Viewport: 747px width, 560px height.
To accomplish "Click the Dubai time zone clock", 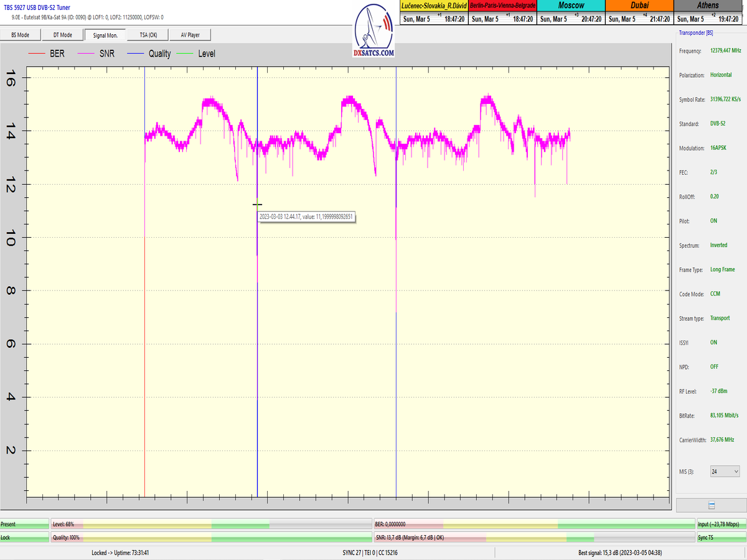I will [x=639, y=12].
